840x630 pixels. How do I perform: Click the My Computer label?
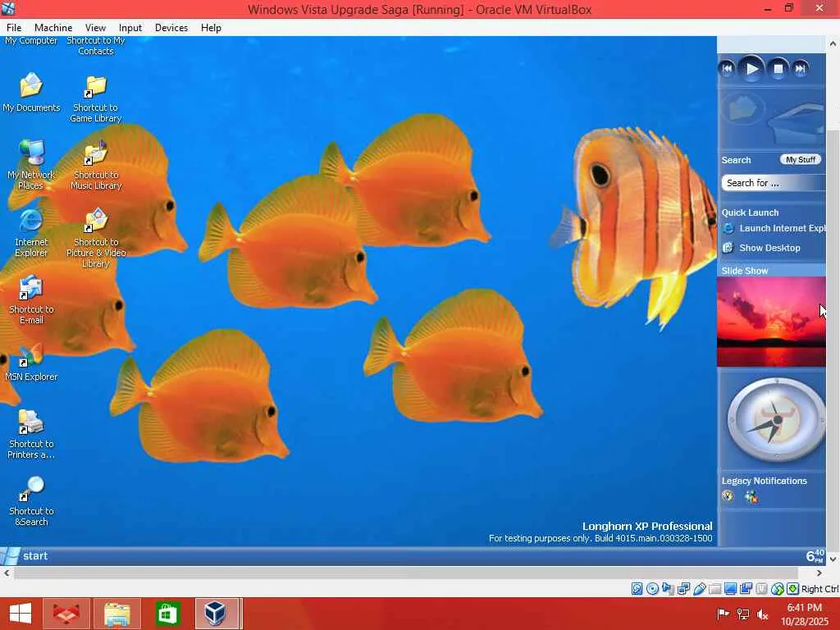pos(31,41)
